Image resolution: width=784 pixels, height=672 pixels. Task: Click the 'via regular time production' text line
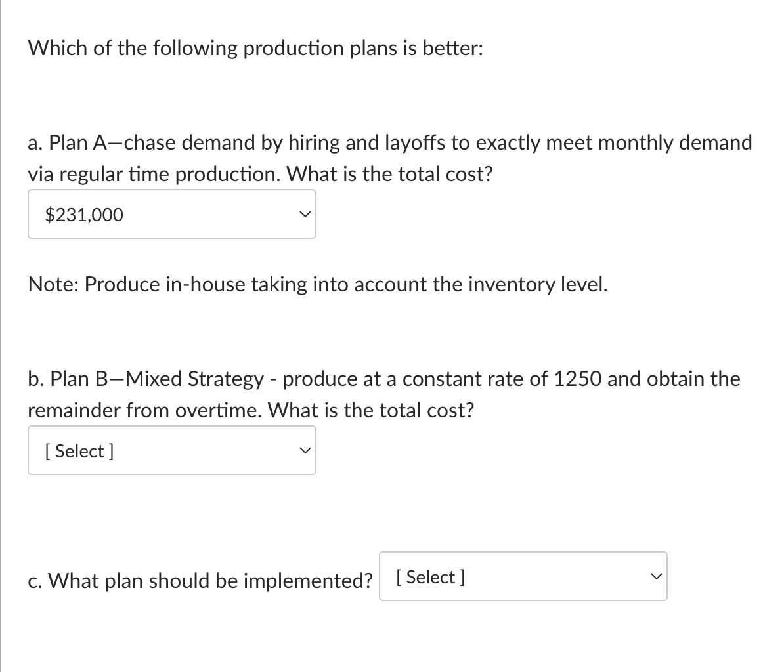tap(260, 174)
